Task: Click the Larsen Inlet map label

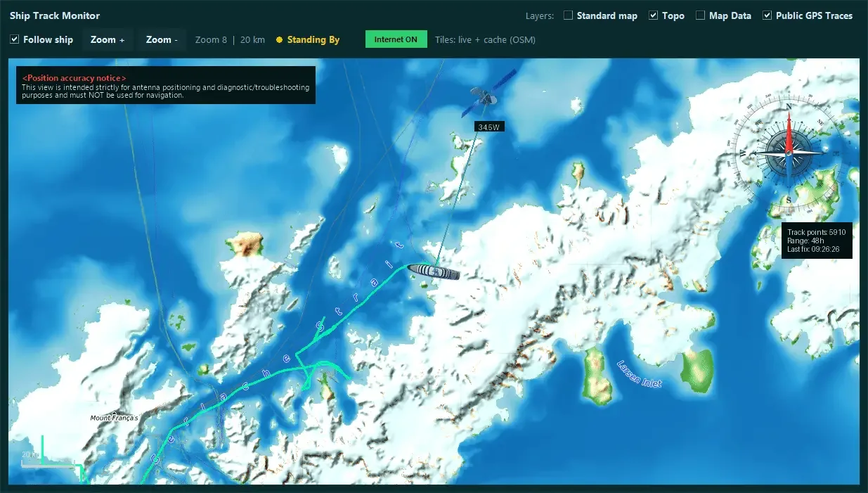Action: tap(639, 373)
